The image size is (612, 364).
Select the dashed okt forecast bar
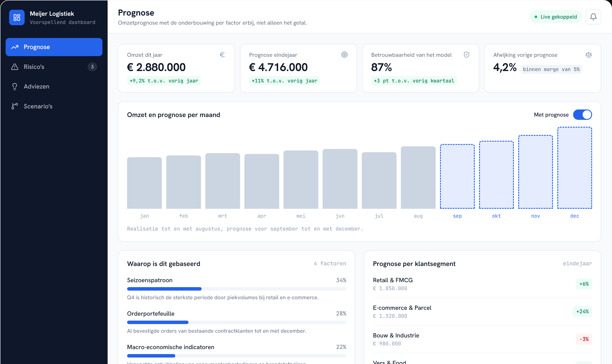[x=496, y=175]
